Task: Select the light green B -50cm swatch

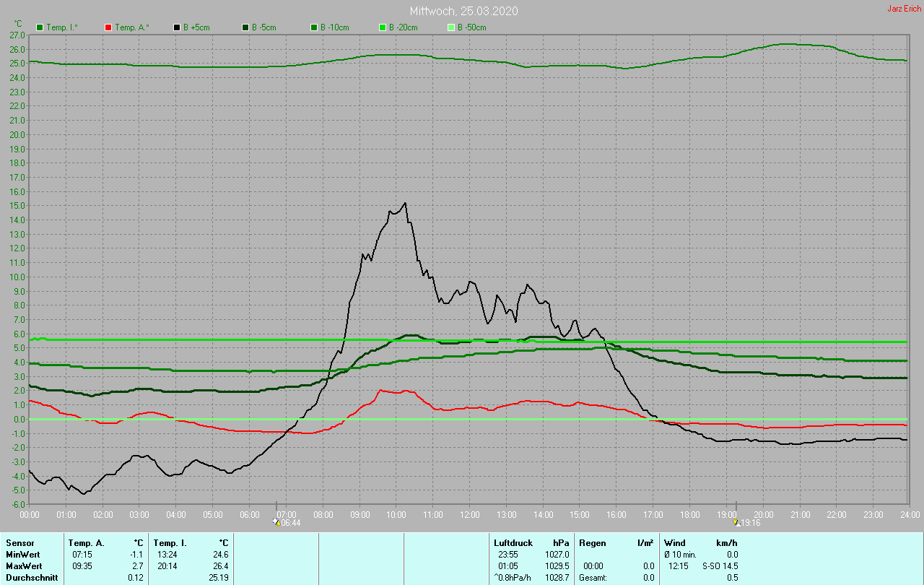Action: pos(451,27)
